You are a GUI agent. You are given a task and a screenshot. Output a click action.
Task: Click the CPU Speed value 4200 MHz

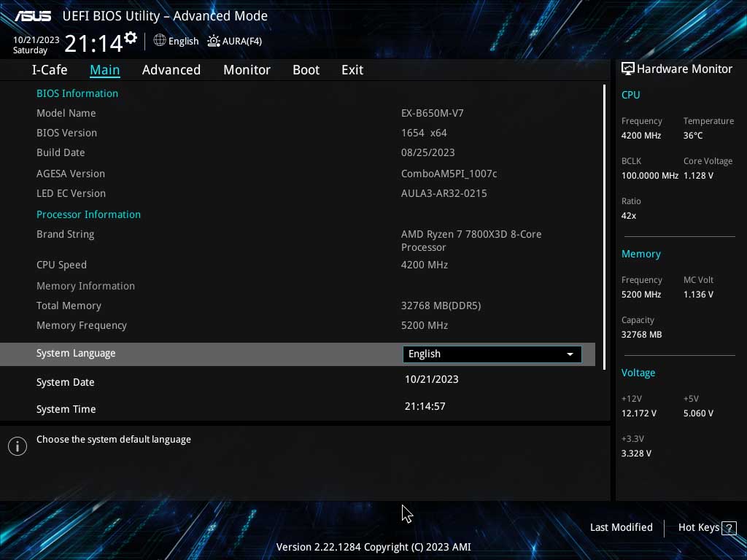pos(425,265)
